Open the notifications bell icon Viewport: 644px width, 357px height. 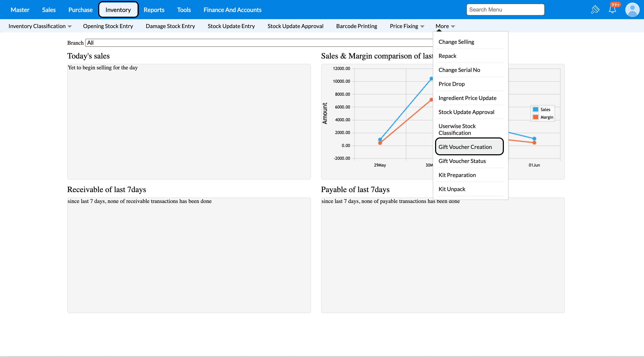612,10
